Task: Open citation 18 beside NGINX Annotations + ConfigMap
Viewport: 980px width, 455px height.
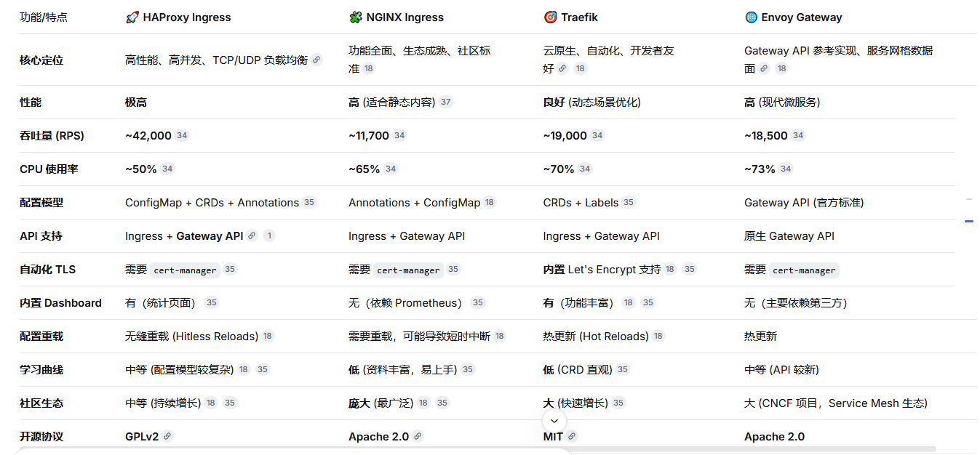Action: click(490, 203)
